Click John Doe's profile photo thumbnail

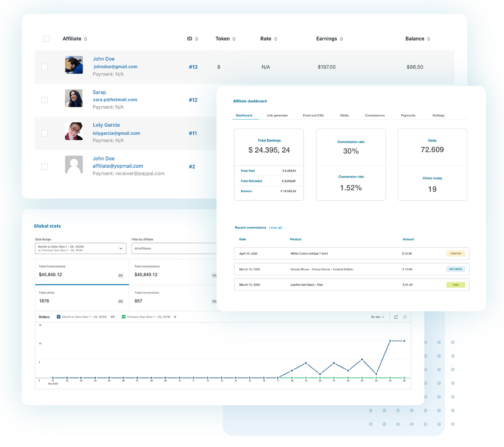74,65
